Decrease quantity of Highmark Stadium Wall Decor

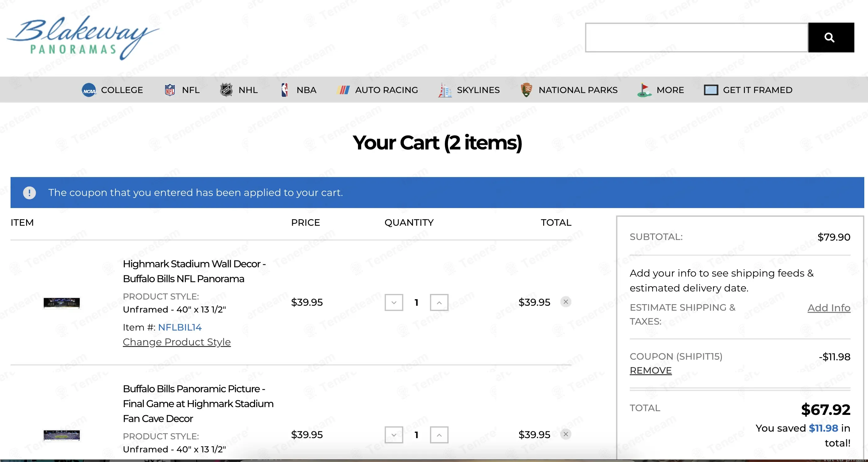click(x=394, y=302)
